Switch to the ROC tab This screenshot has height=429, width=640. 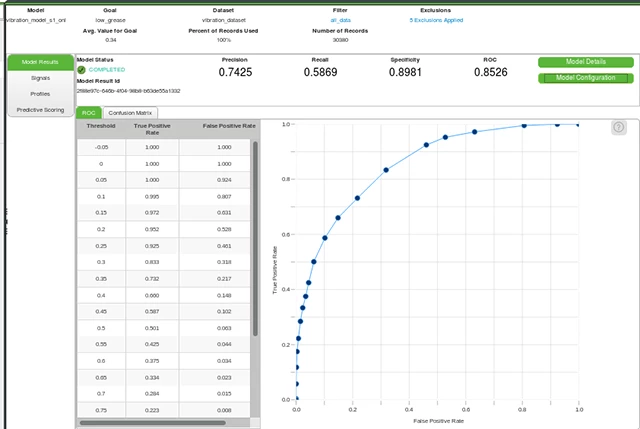pyautogui.click(x=89, y=113)
